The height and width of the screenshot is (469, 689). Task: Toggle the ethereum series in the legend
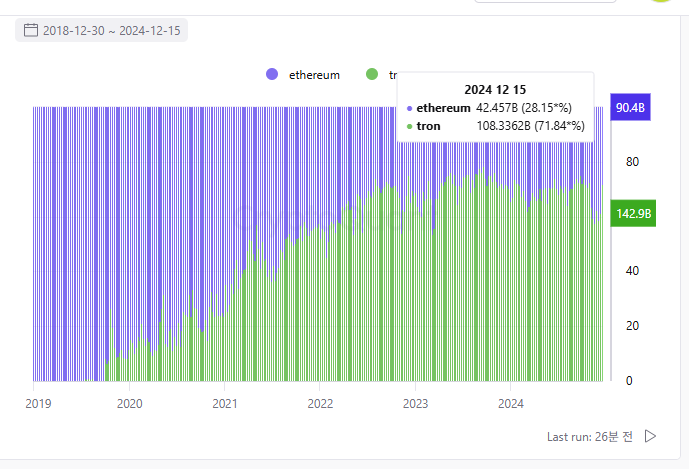[303, 75]
